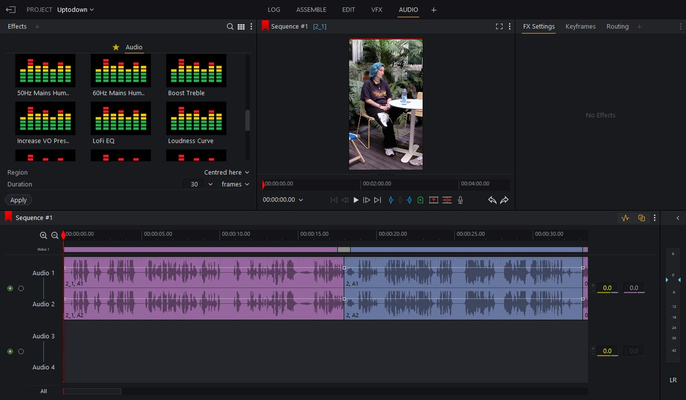Image resolution: width=686 pixels, height=400 pixels.
Task: Click the microphone voice-over record icon
Action: click(460, 200)
